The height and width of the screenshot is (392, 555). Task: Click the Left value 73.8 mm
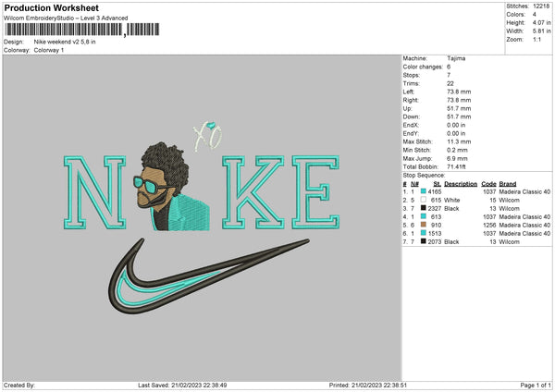(x=459, y=92)
